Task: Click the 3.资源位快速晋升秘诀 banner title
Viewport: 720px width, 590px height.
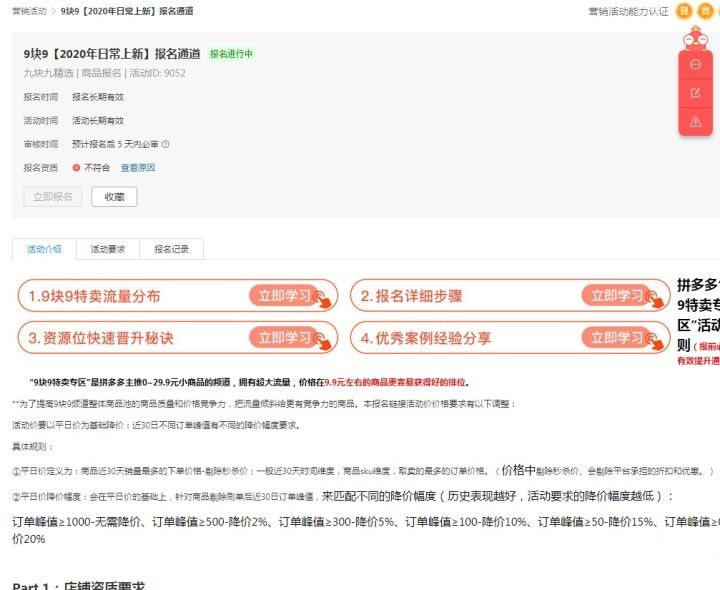Action: (x=101, y=338)
